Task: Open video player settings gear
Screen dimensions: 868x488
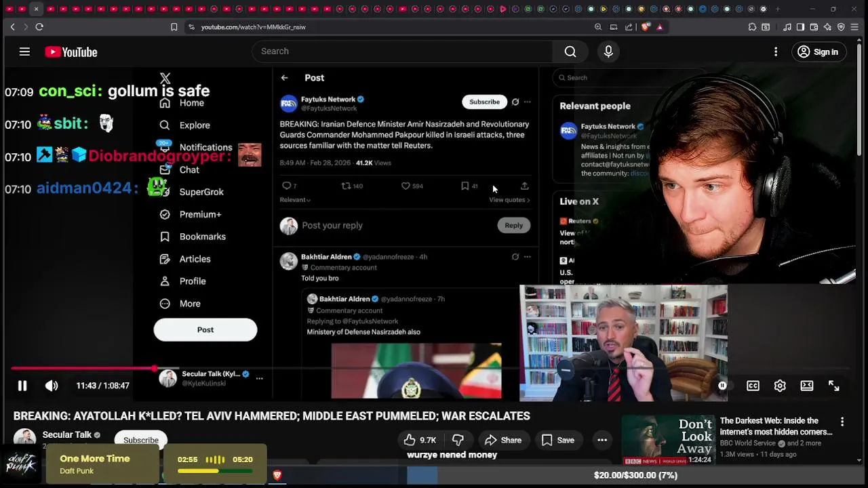Action: [x=780, y=386]
